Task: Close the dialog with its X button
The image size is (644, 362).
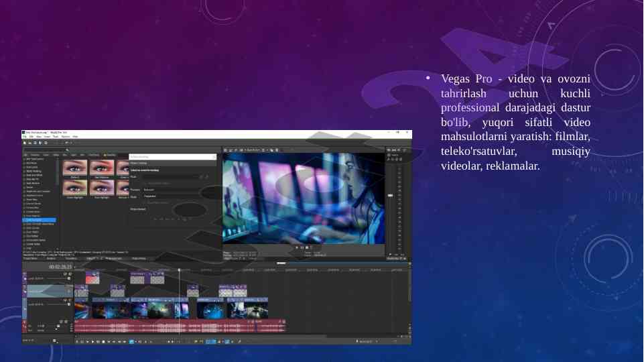Action: pos(214,157)
